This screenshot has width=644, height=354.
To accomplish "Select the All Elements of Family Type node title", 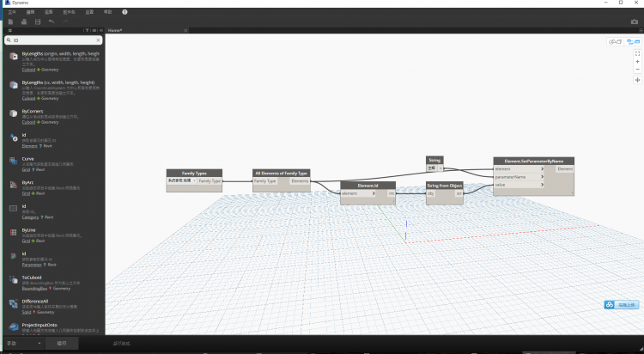I will tap(282, 173).
